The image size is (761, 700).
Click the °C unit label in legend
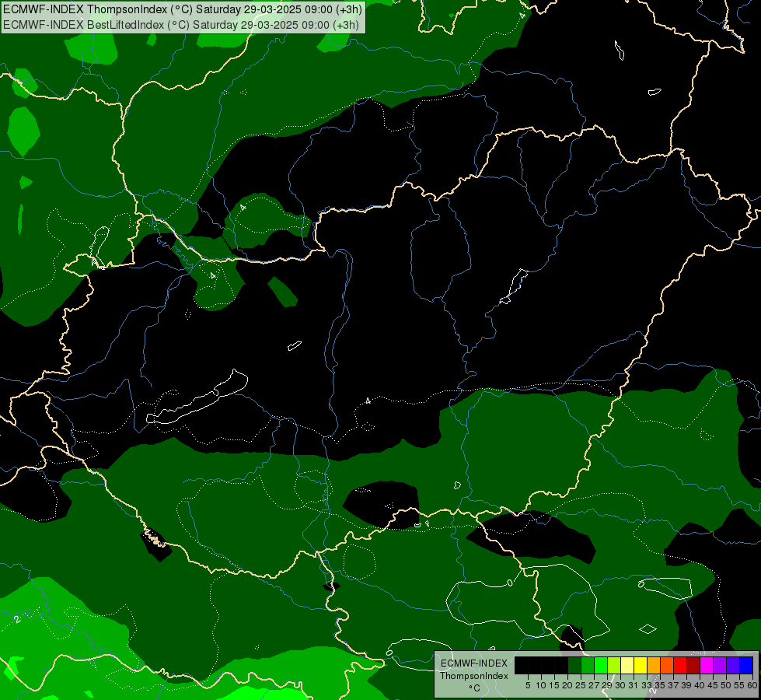pyautogui.click(x=474, y=688)
